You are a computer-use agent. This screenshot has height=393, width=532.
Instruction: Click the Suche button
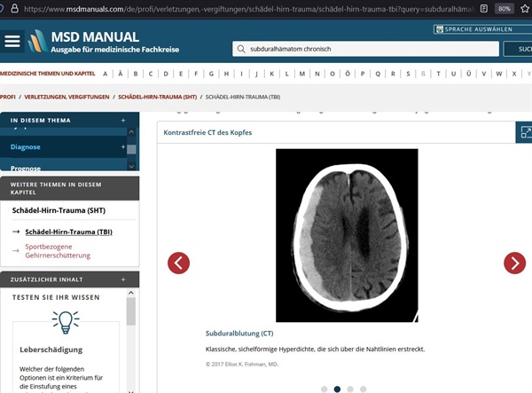coord(518,49)
